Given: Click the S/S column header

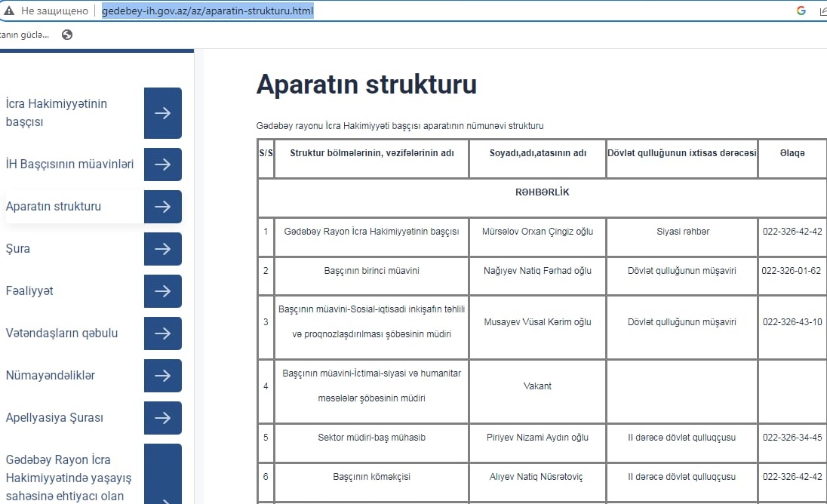Looking at the screenshot, I should [266, 153].
